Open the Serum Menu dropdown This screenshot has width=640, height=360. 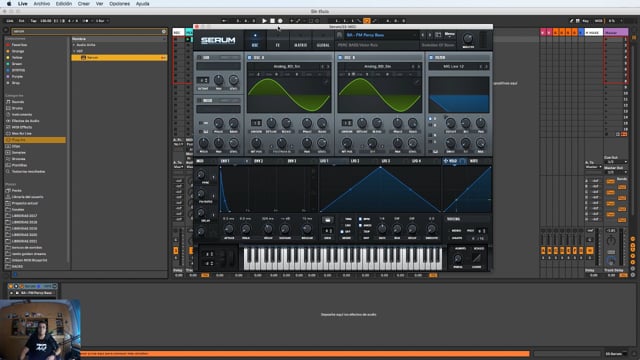tap(449, 34)
